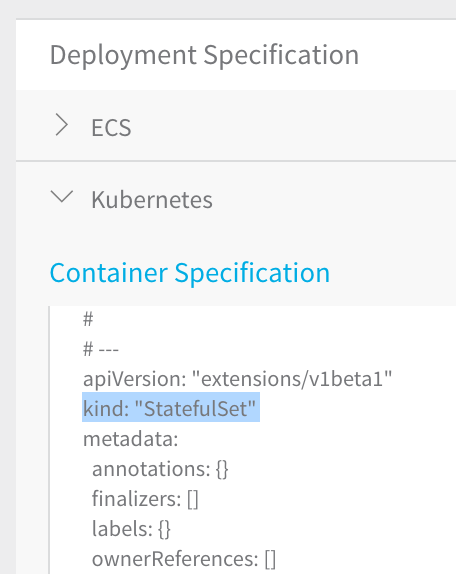Click the "extensions/v1beta1" value text

(x=292, y=379)
